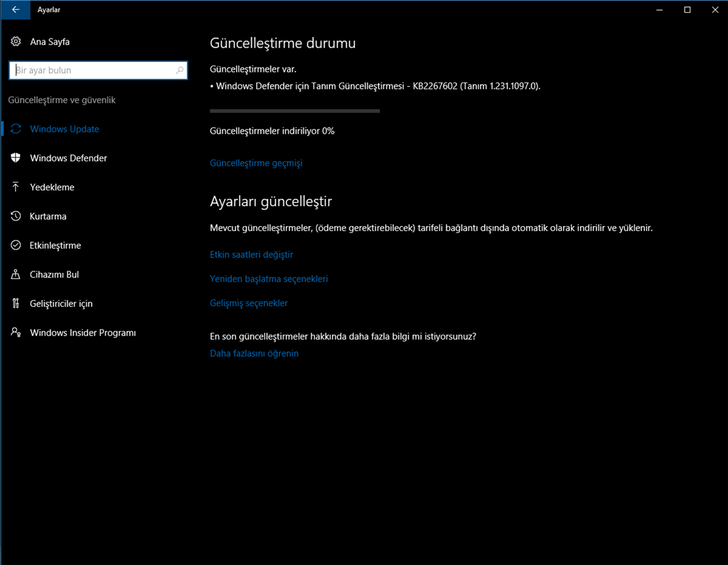The height and width of the screenshot is (565, 728).
Task: Click the search magnifier icon
Action: [180, 70]
